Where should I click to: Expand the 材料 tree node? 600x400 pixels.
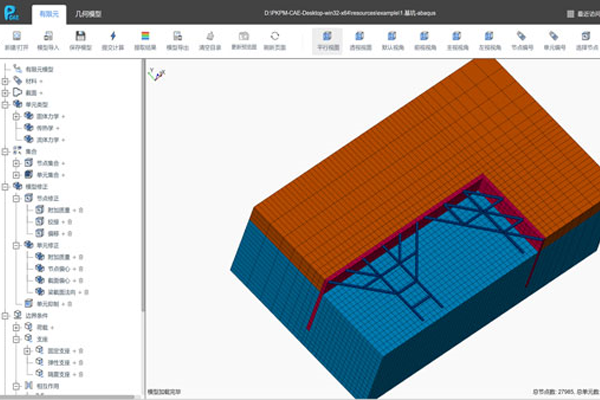point(5,79)
